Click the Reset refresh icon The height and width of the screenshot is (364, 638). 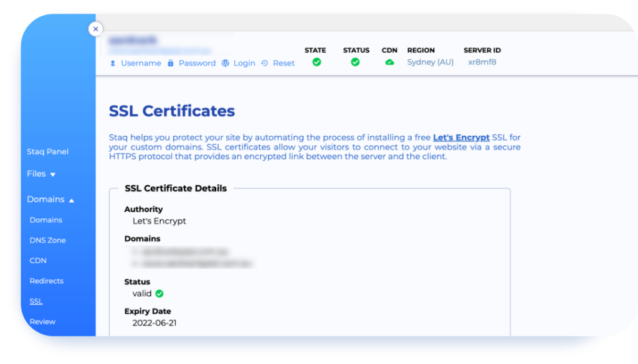264,63
